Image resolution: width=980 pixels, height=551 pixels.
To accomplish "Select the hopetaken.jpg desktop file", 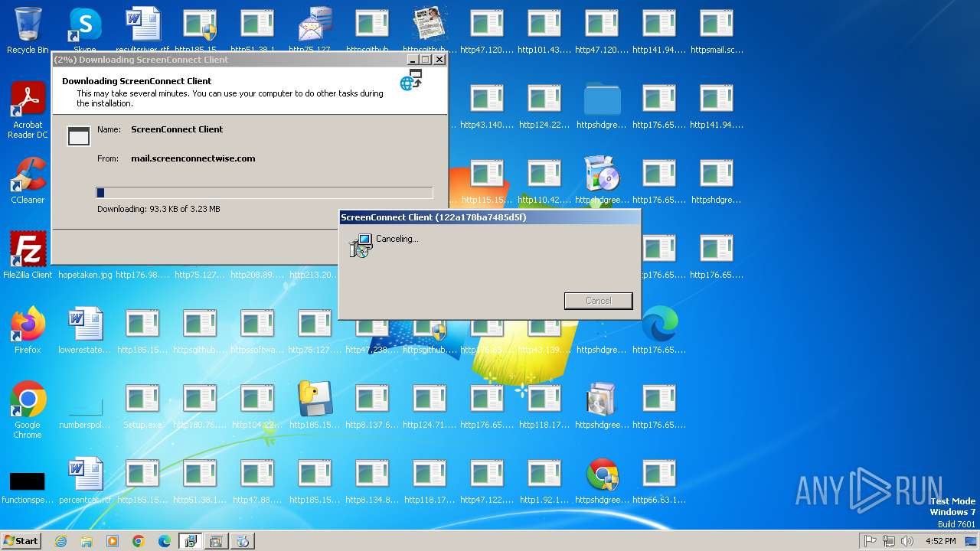I will [x=85, y=274].
